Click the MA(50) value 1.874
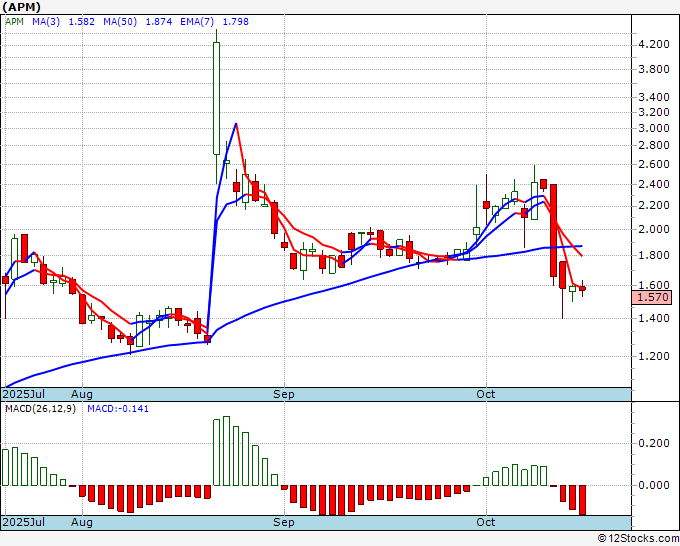This screenshot has height=546, width=680. [x=159, y=21]
